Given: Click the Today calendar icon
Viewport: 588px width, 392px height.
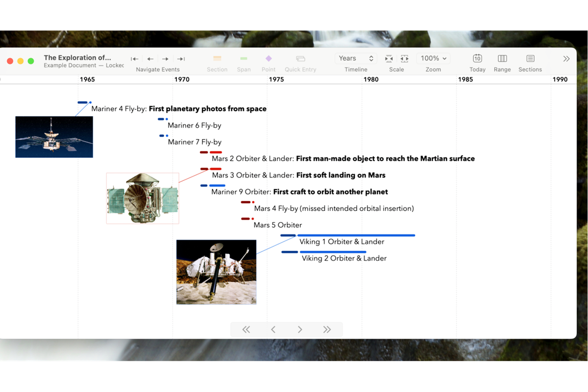Looking at the screenshot, I should [x=477, y=59].
